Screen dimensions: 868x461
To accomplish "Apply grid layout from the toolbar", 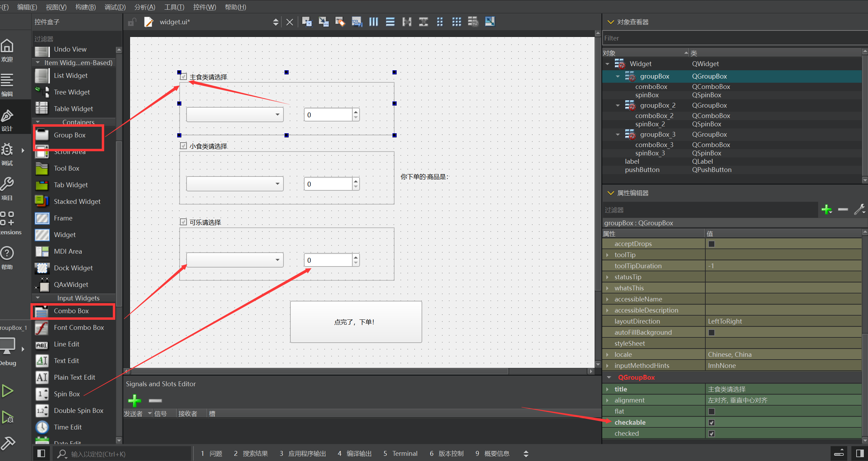I will (456, 22).
